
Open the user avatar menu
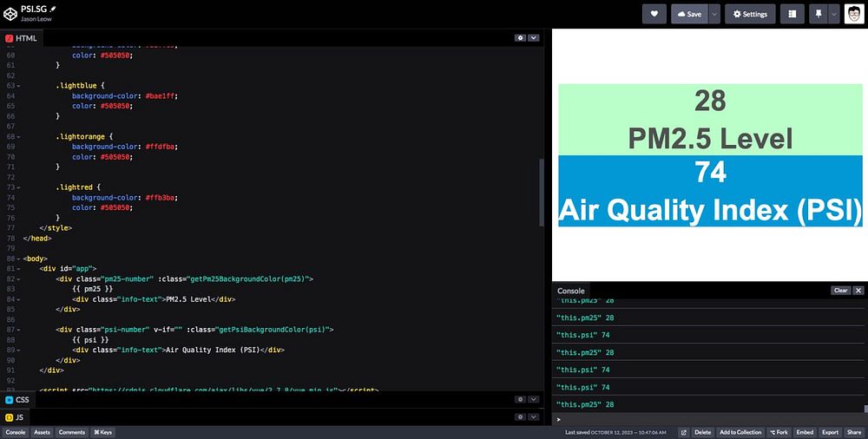854,15
